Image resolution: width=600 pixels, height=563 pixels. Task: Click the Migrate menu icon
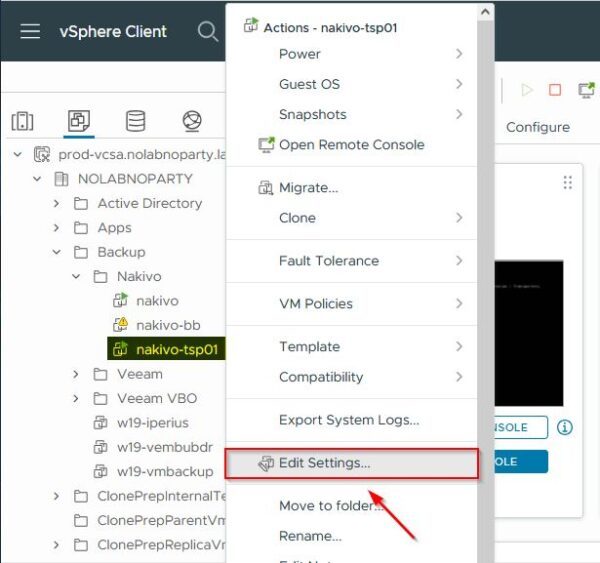pos(266,188)
